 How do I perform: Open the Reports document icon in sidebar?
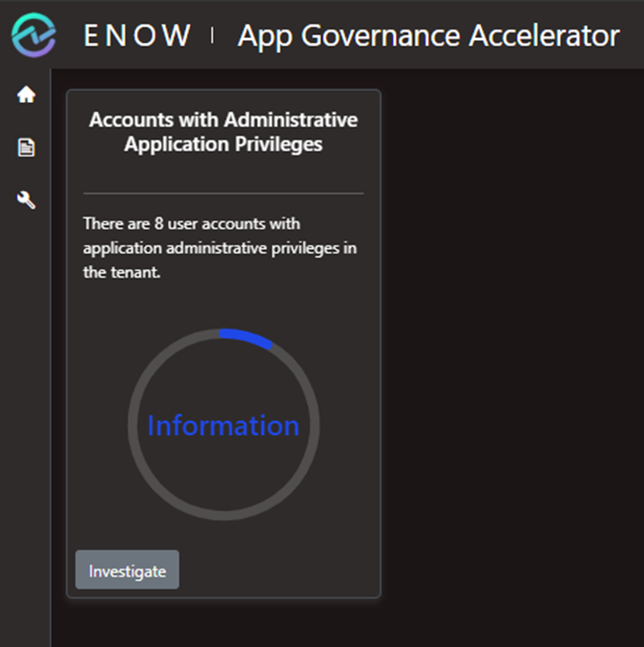[26, 147]
